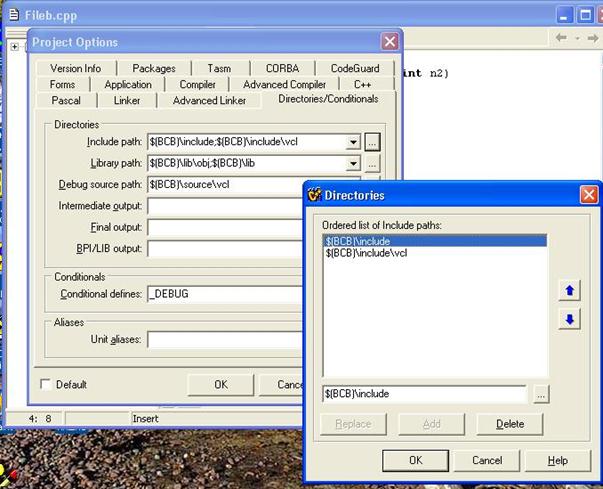This screenshot has height=489, width=603.
Task: Open the Compiler tab
Action: click(x=197, y=84)
